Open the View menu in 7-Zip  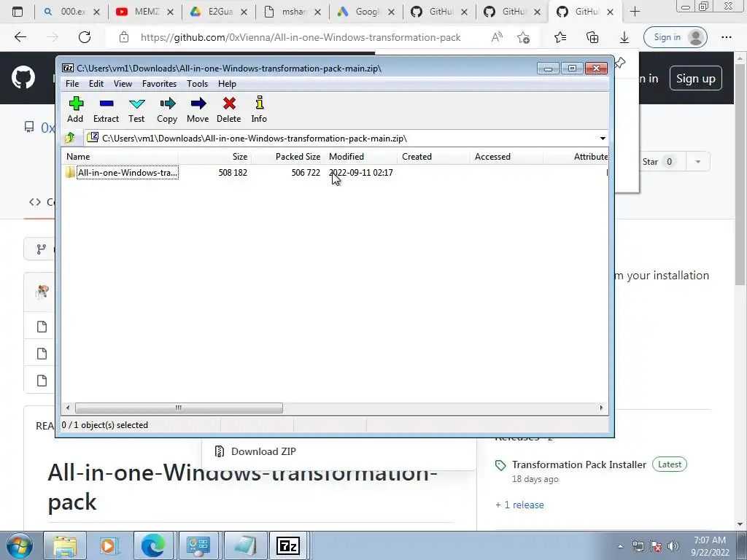[123, 84]
